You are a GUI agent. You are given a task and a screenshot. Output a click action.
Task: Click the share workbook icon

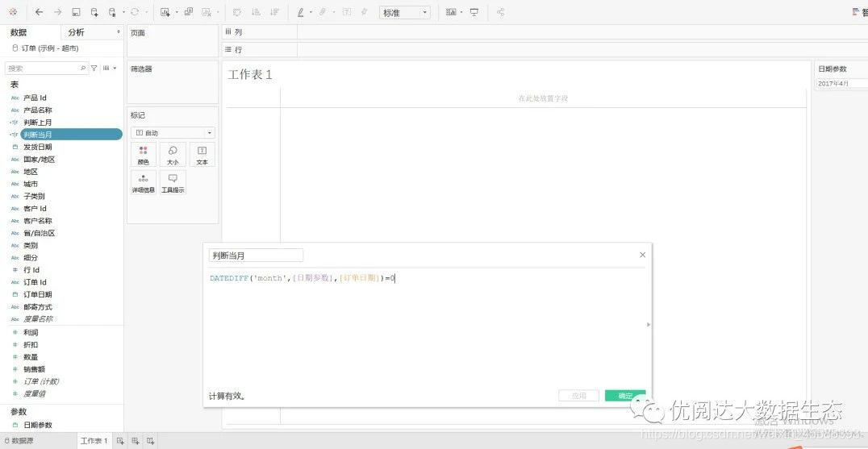500,11
